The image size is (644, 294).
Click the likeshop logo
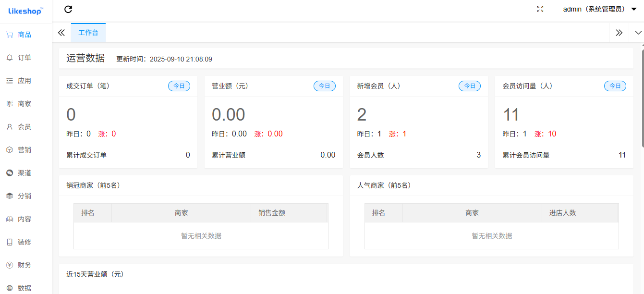tap(26, 11)
